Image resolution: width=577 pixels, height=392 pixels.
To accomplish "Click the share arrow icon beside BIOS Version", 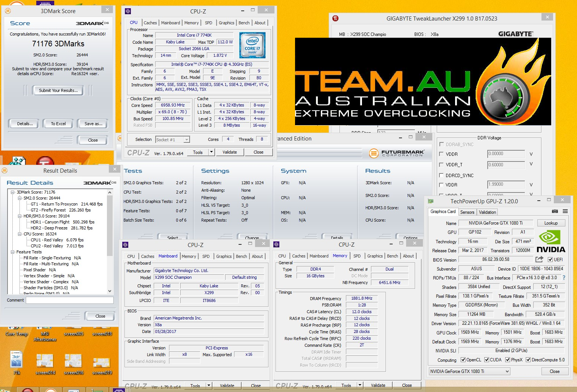I will [539, 259].
